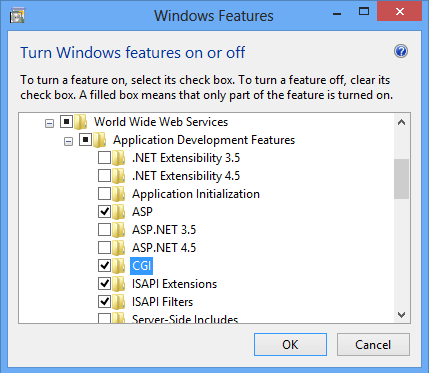Collapse the Application Development Features node
This screenshot has width=429, height=373.
pyautogui.click(x=68, y=142)
